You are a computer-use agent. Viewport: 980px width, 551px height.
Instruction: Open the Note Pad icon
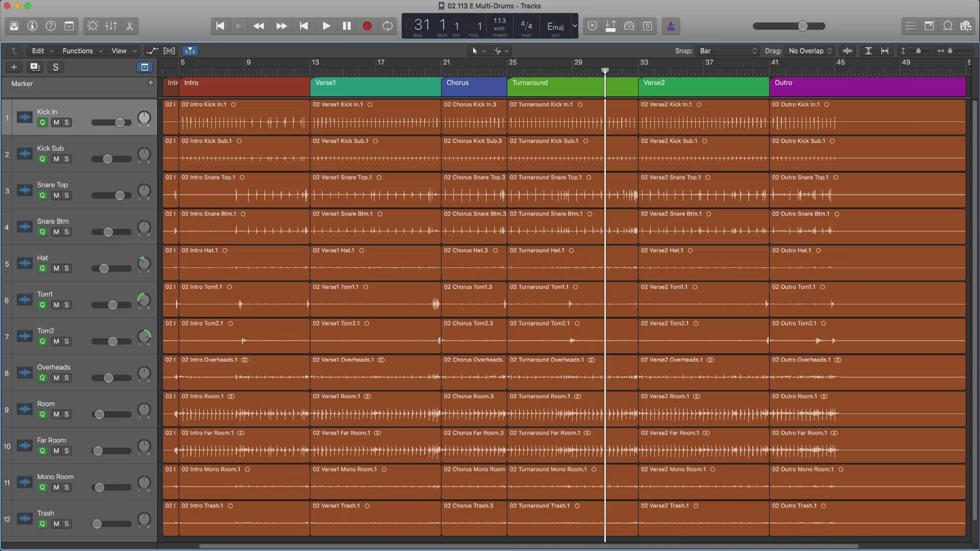[x=929, y=26]
